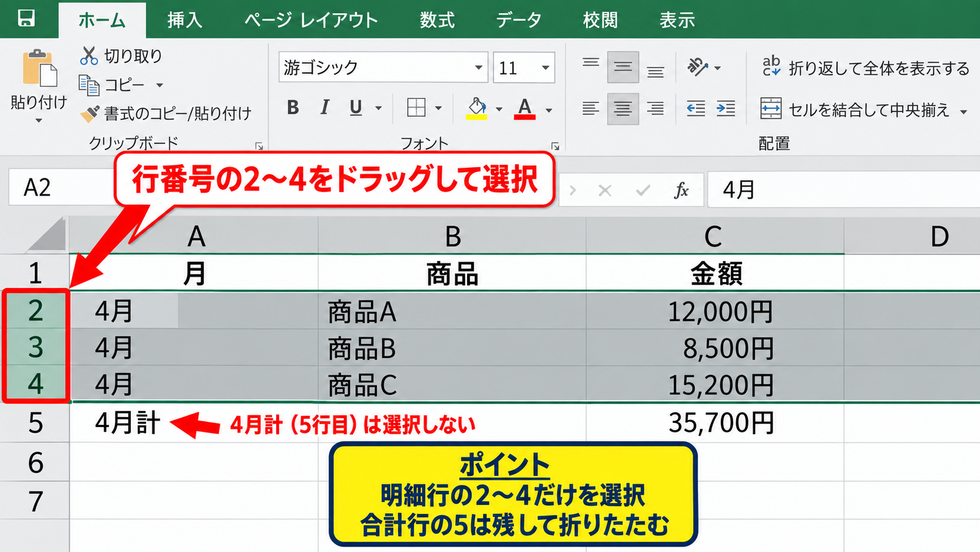Toggle Underline formatting
This screenshot has width=980, height=552.
pos(355,108)
